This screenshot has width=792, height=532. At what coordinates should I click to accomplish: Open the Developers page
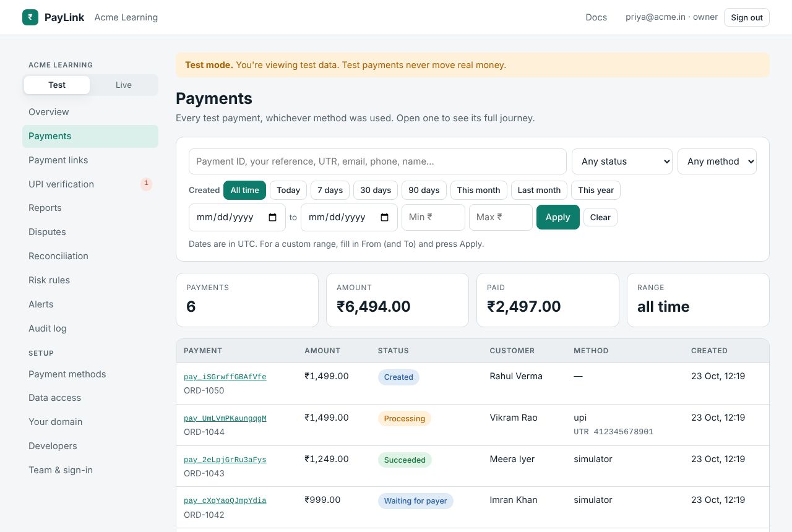90,446
